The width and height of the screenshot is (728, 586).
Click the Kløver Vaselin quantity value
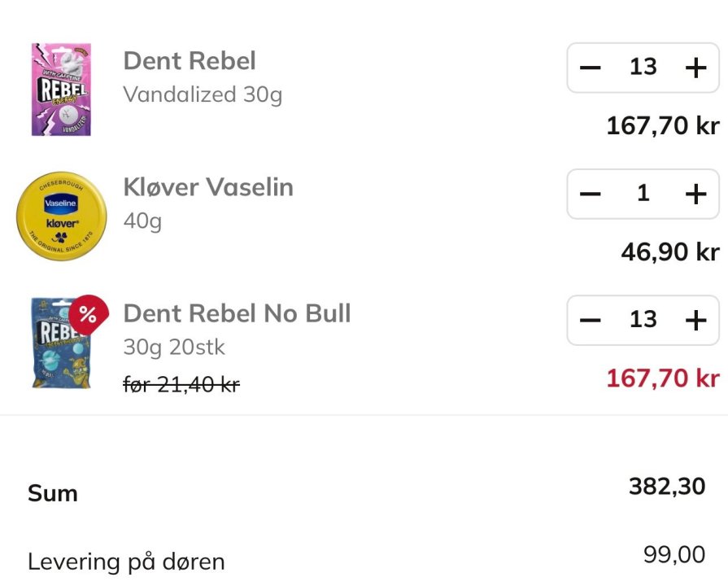click(643, 194)
